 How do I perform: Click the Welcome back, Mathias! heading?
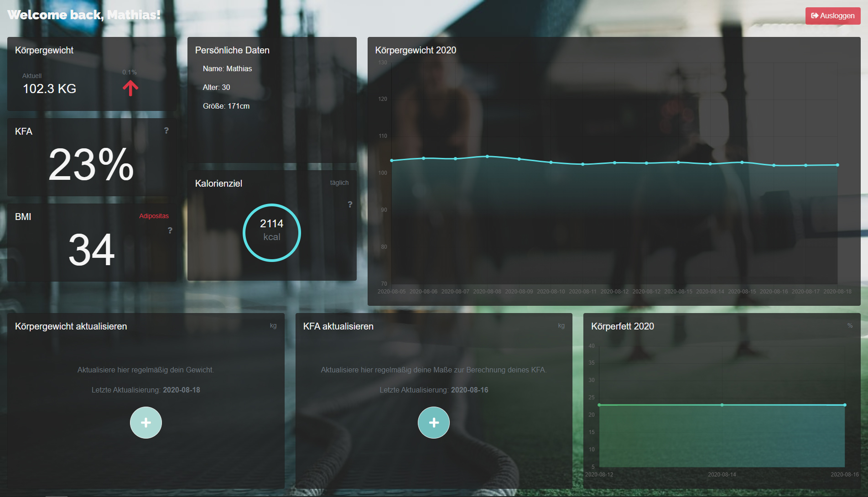(x=84, y=15)
